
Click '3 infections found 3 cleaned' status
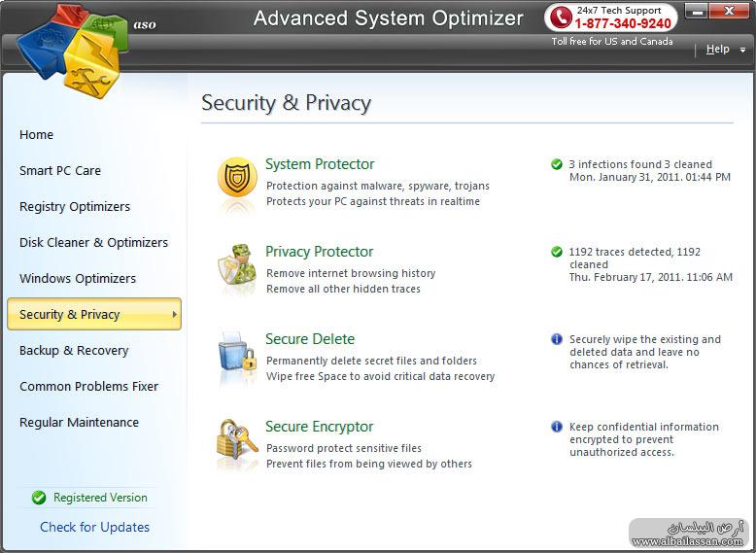(x=640, y=164)
